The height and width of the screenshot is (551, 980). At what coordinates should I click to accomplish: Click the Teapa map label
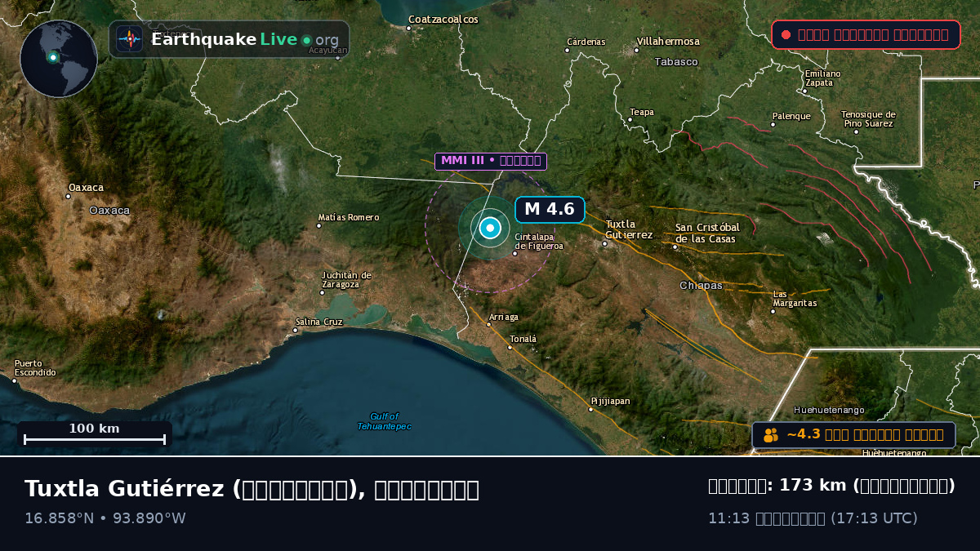pos(642,113)
